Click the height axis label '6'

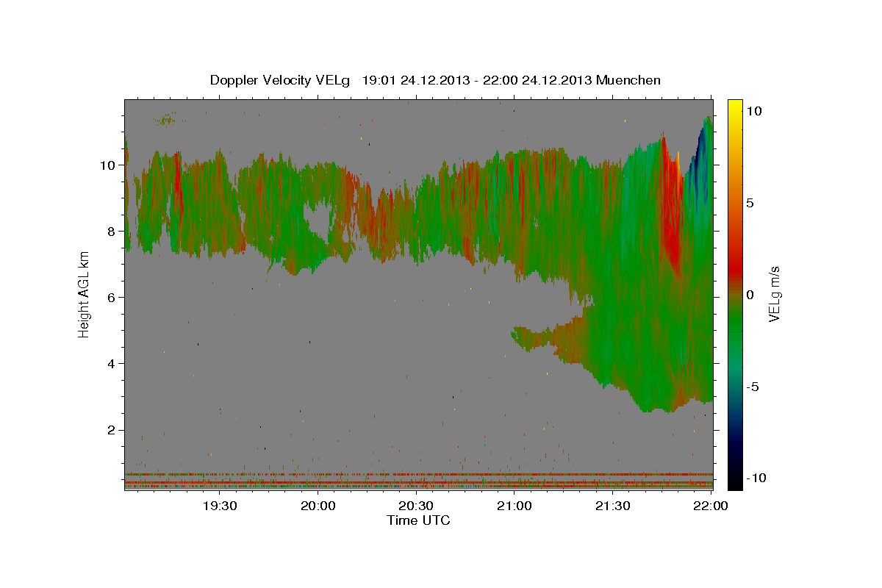[113, 298]
